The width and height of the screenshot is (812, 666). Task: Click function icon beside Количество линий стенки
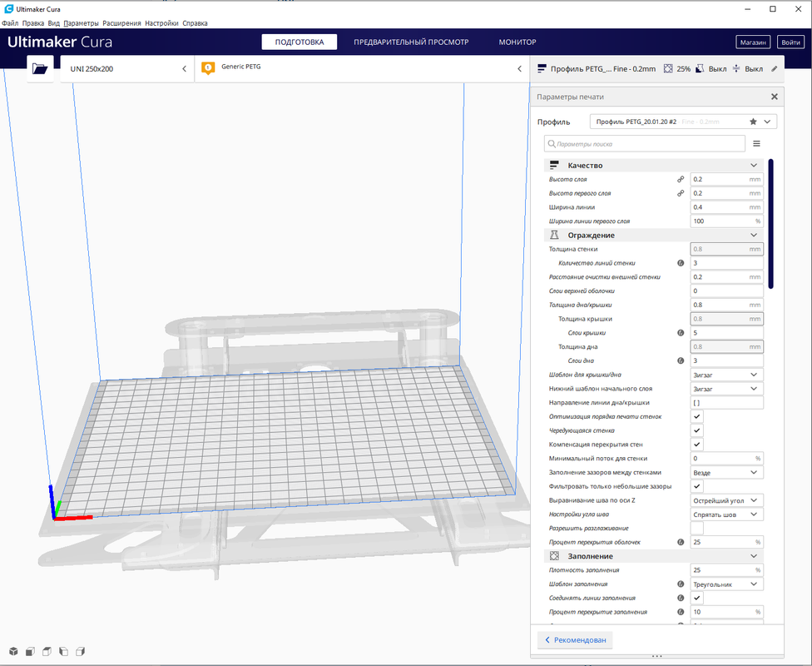coord(681,263)
